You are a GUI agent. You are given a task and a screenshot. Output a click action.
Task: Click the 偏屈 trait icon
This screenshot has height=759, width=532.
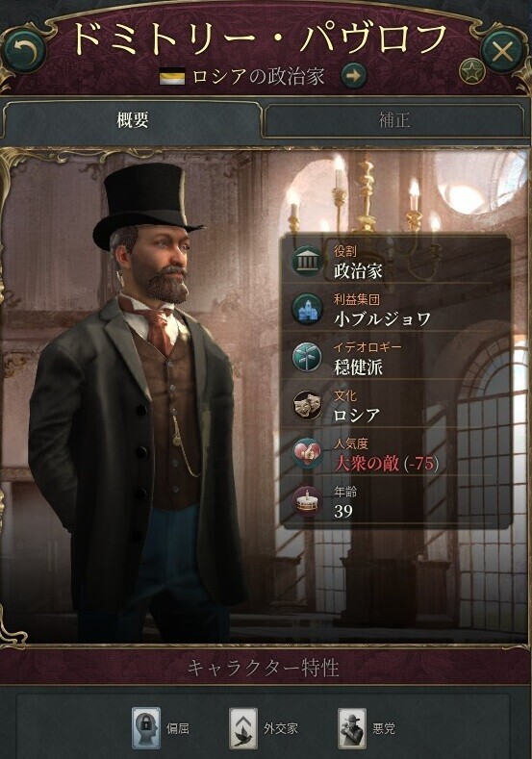pyautogui.click(x=145, y=728)
